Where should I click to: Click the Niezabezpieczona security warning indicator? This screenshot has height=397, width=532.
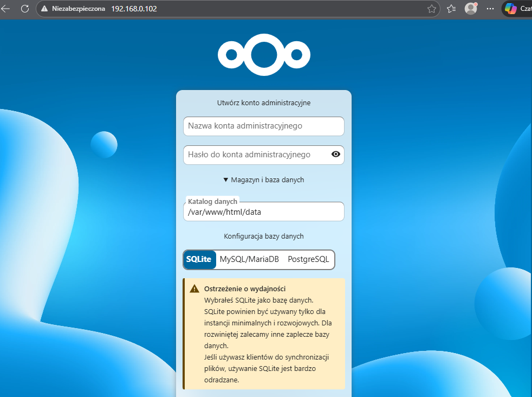74,9
